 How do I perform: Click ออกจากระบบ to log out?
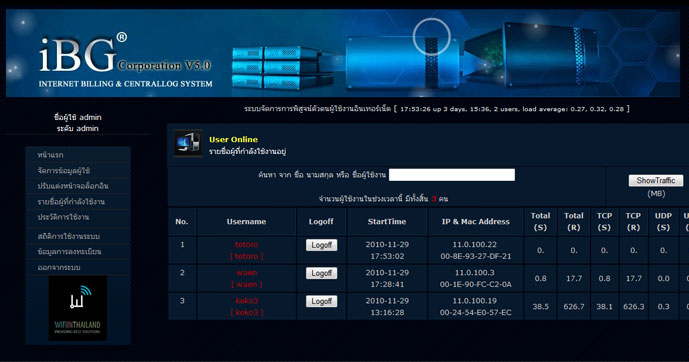[x=59, y=268]
